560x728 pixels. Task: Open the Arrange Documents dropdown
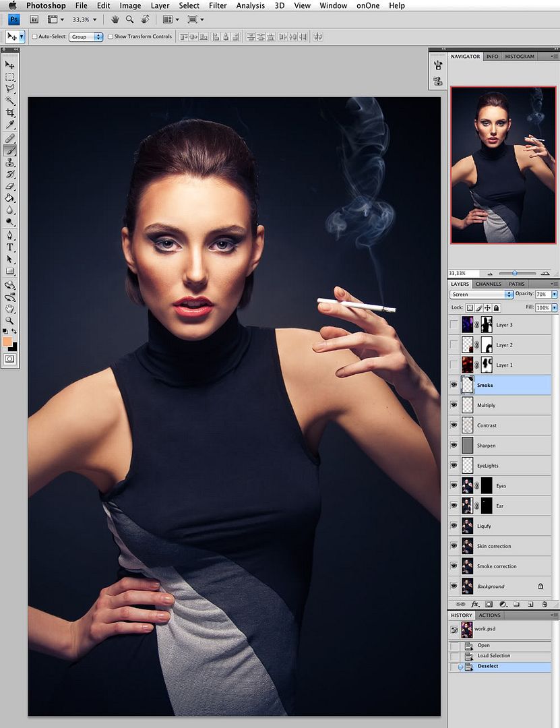(x=170, y=20)
